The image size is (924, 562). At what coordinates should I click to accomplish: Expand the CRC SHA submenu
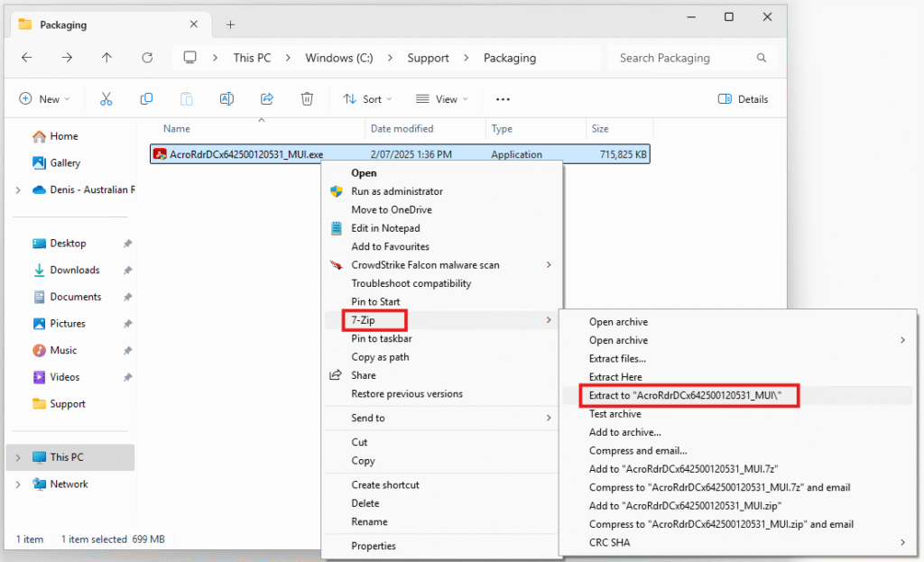pyautogui.click(x=902, y=542)
